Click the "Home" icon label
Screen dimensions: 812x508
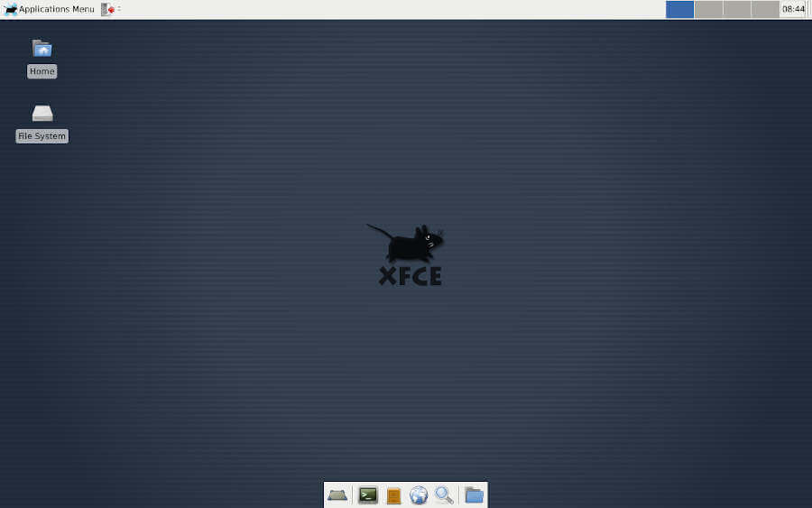[x=42, y=71]
